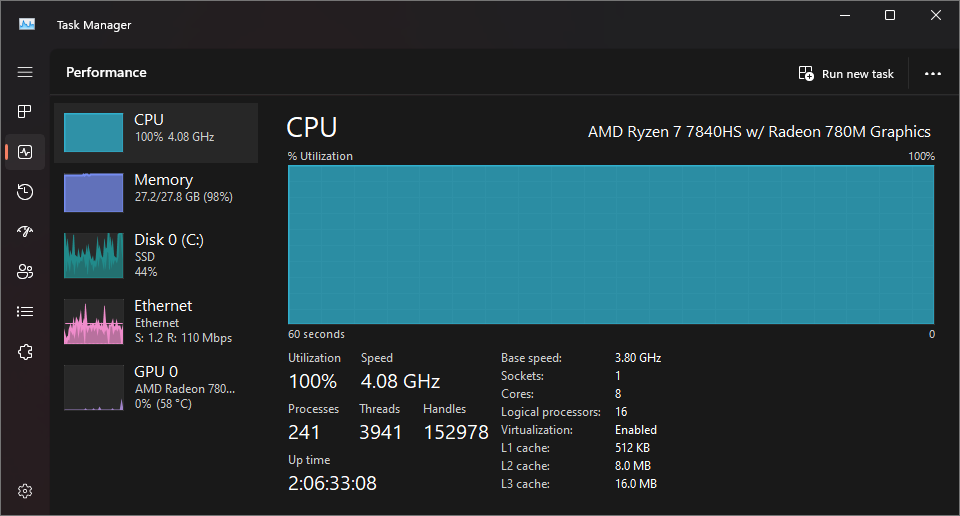Open Startup apps page icon
Image resolution: width=960 pixels, height=516 pixels.
tap(25, 231)
